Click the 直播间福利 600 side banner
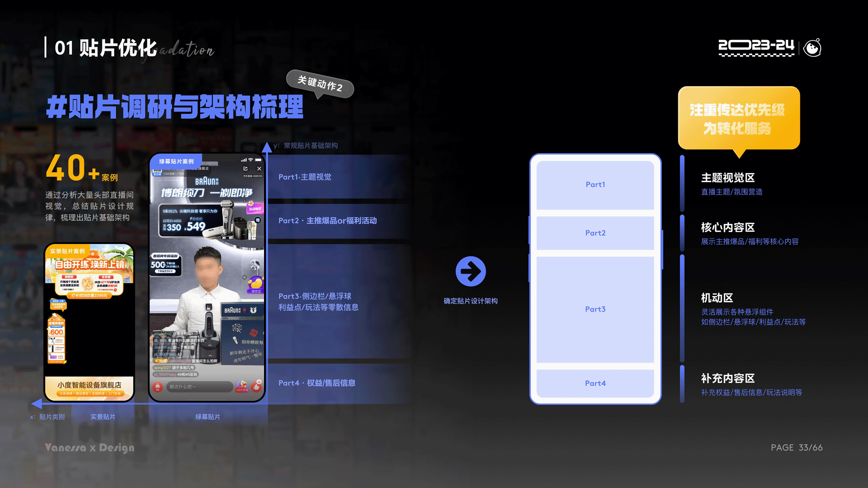Viewport: 868px width, 488px height. pos(57,339)
